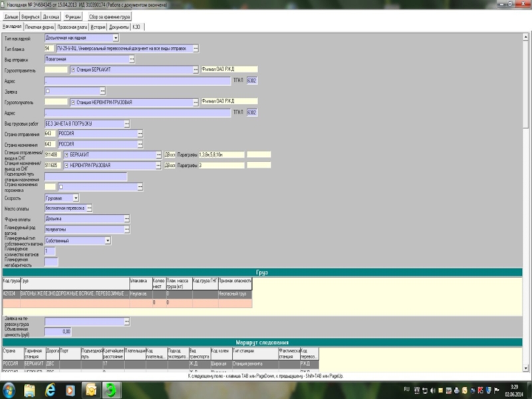Click lookup button beside Место оплаты field

90,207
